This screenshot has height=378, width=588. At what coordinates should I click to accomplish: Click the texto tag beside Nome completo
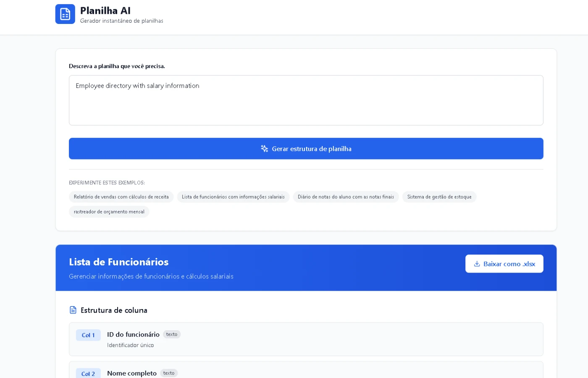(169, 373)
